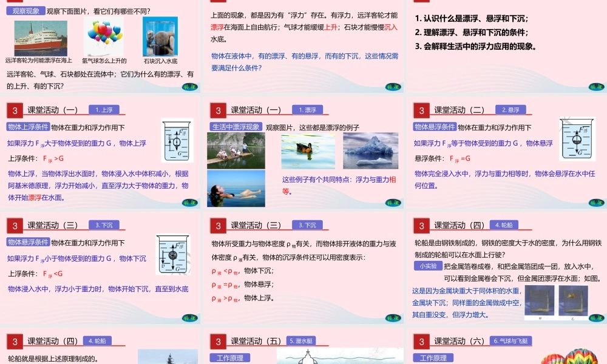Click objective 1. 认识什么是漂浮、悬浮和下沉
Screen dimensions: 607x364
pos(472,18)
